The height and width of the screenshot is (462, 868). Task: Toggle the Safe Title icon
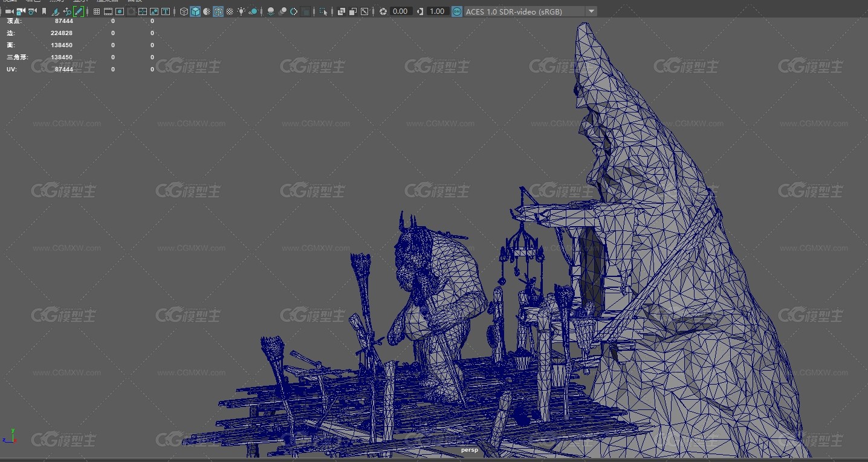[x=165, y=11]
